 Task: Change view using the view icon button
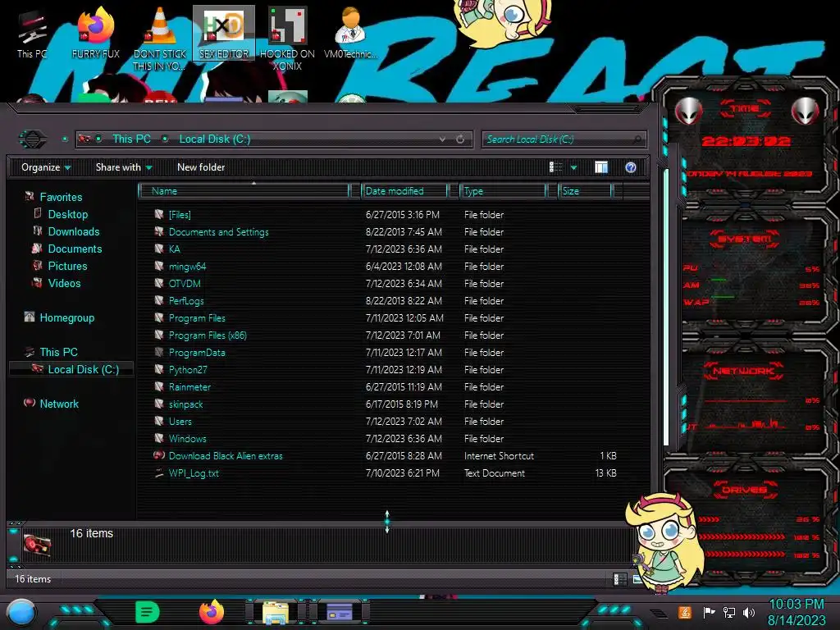click(555, 167)
